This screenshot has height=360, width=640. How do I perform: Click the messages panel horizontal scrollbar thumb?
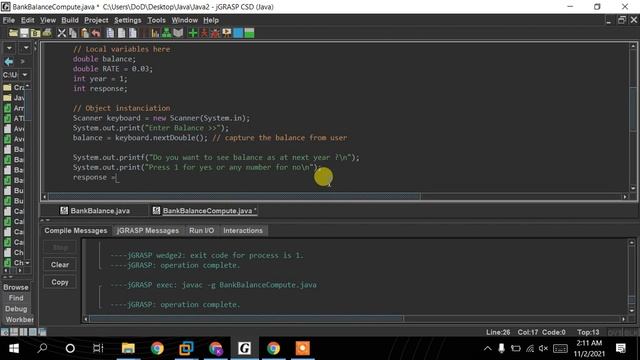[247, 319]
